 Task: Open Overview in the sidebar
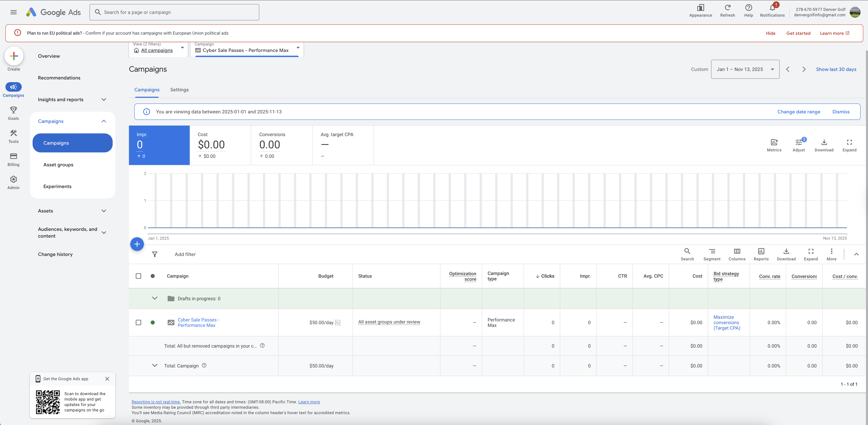[49, 56]
